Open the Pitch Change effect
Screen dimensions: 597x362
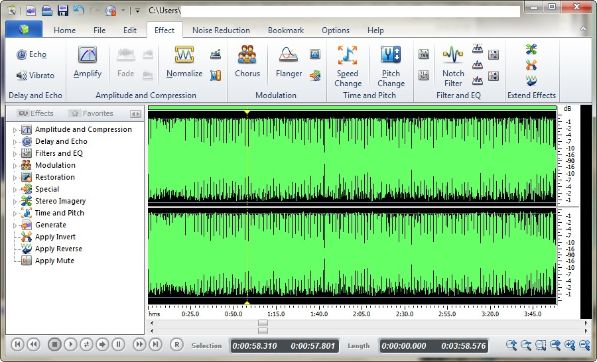coord(391,66)
